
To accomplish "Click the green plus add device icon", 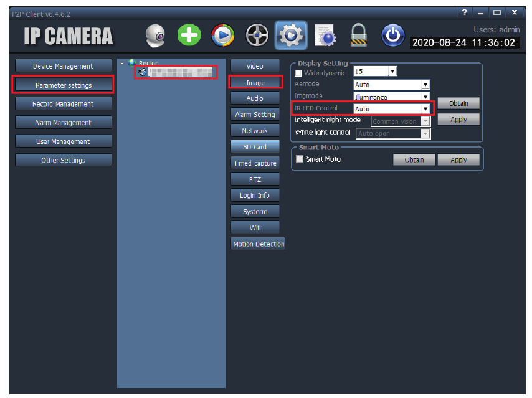I will pyautogui.click(x=189, y=35).
